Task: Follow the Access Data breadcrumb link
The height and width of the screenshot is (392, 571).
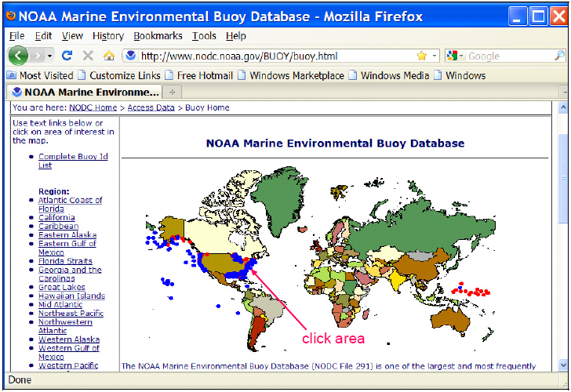Action: 151,107
